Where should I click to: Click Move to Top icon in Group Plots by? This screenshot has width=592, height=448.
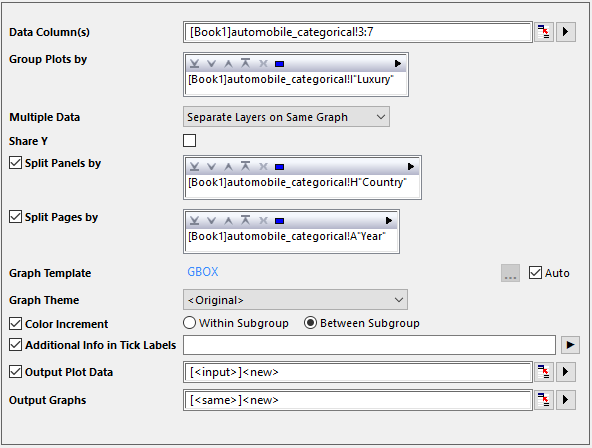click(245, 63)
